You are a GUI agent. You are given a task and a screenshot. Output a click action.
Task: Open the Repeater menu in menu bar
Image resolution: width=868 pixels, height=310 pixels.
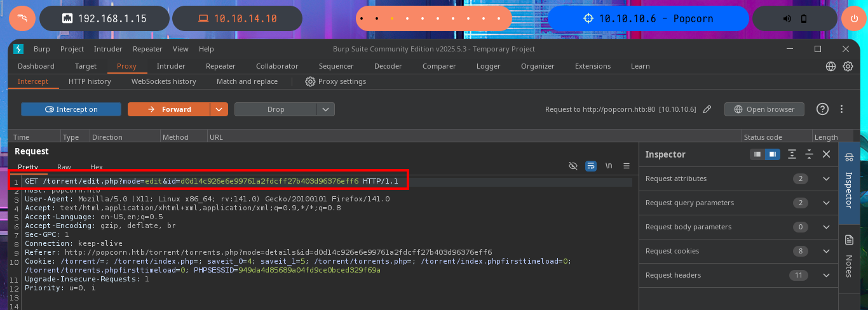pyautogui.click(x=147, y=49)
